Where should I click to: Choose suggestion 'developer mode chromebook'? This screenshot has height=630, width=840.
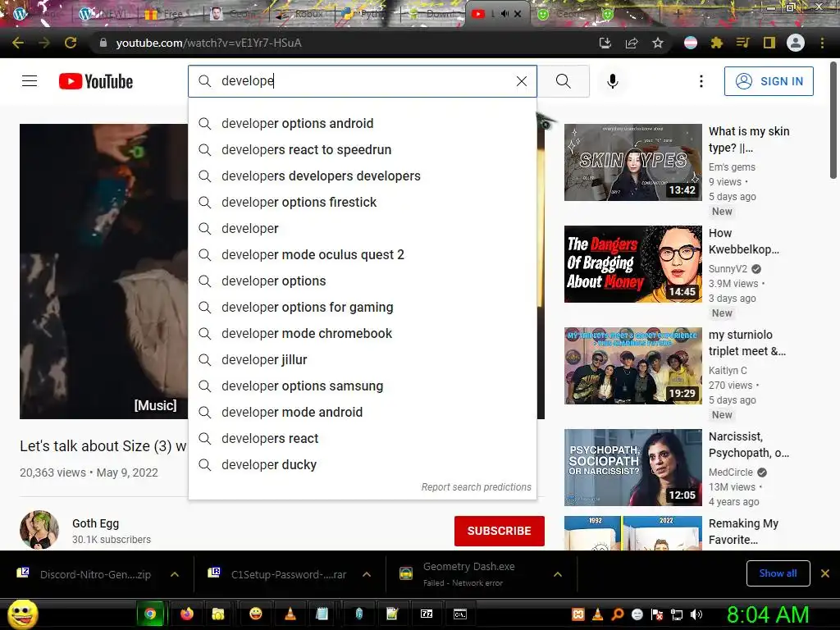363,333
